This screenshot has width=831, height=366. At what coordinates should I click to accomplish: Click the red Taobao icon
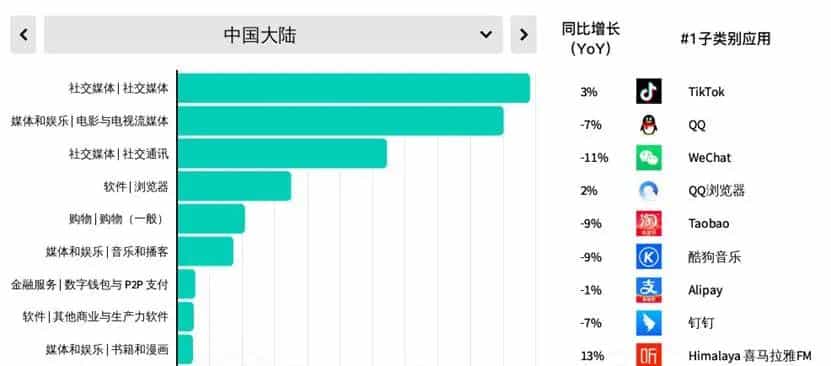pyautogui.click(x=649, y=224)
